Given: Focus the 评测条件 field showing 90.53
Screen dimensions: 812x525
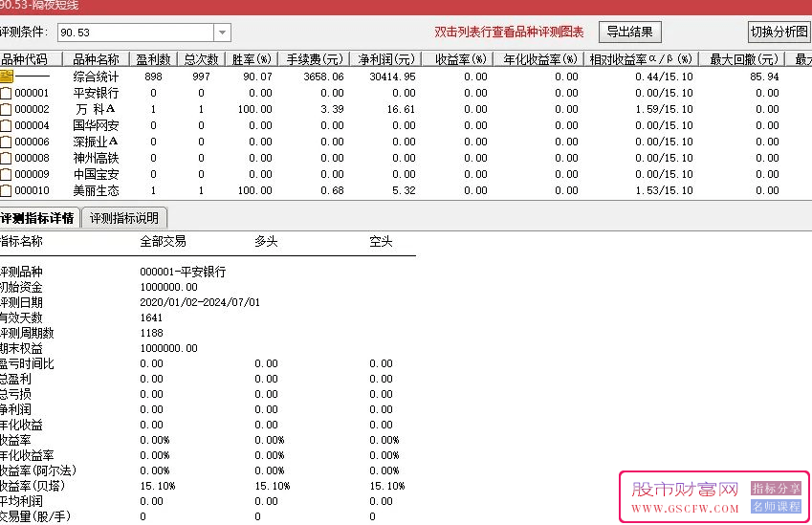Looking at the screenshot, I should pyautogui.click(x=136, y=33).
